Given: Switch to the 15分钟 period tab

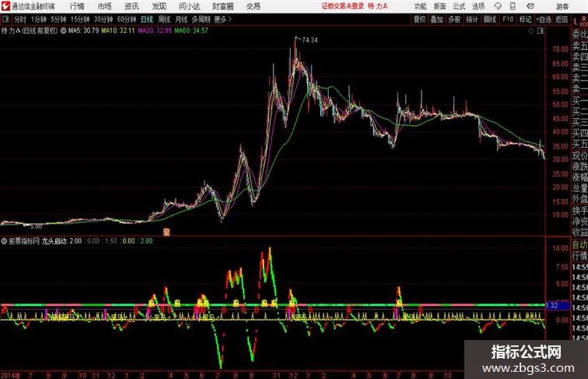Looking at the screenshot, I should click(80, 19).
